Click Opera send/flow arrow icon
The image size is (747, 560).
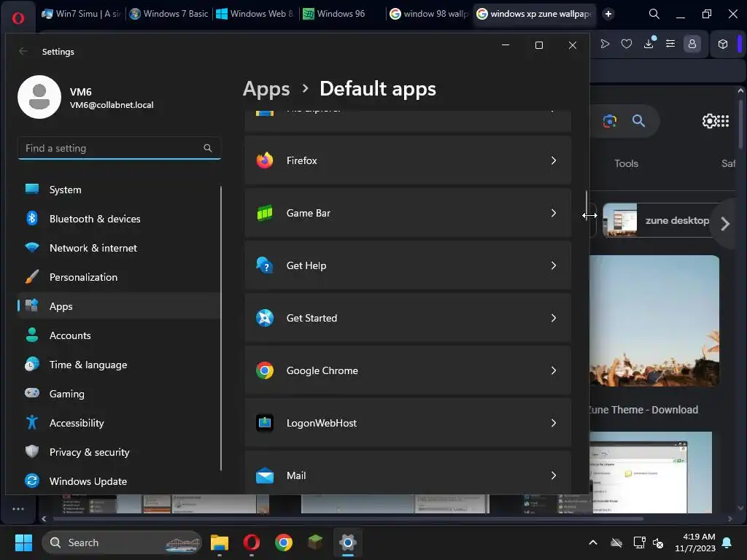pyautogui.click(x=605, y=44)
